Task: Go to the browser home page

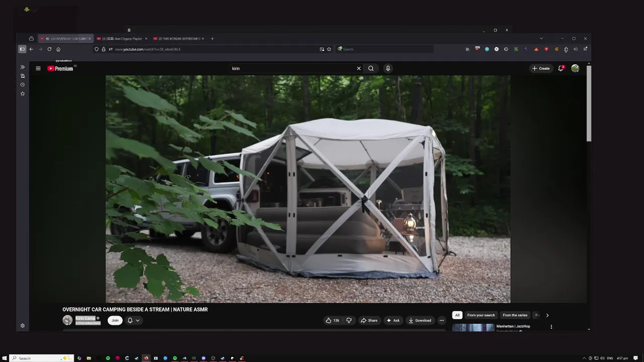Action: point(58,49)
